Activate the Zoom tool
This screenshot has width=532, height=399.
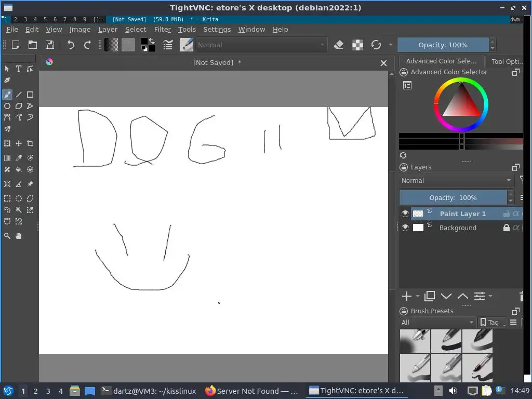click(7, 236)
